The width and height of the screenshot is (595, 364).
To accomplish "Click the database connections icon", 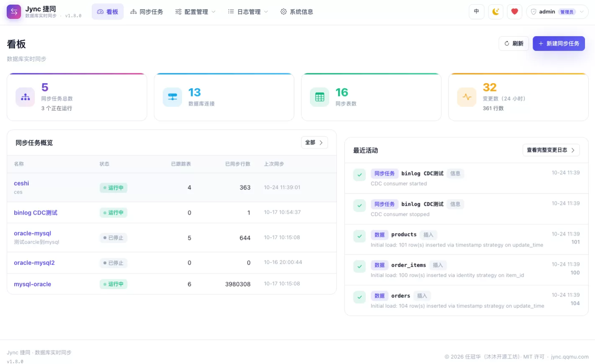I will click(173, 97).
